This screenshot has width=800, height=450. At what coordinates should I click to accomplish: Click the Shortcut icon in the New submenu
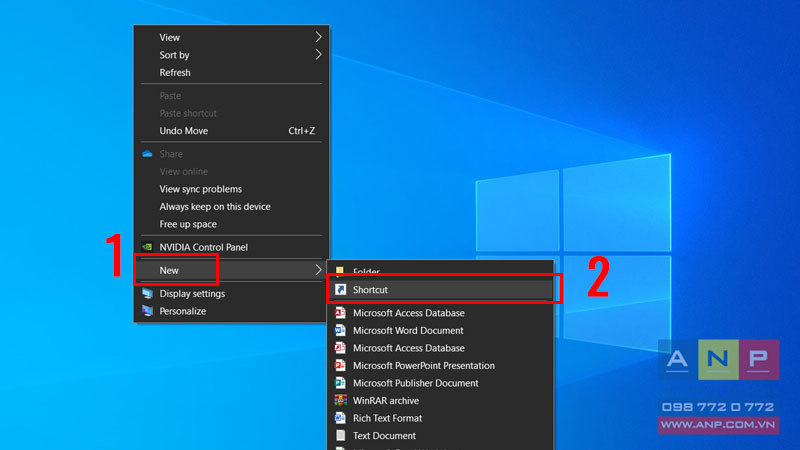pyautogui.click(x=340, y=289)
